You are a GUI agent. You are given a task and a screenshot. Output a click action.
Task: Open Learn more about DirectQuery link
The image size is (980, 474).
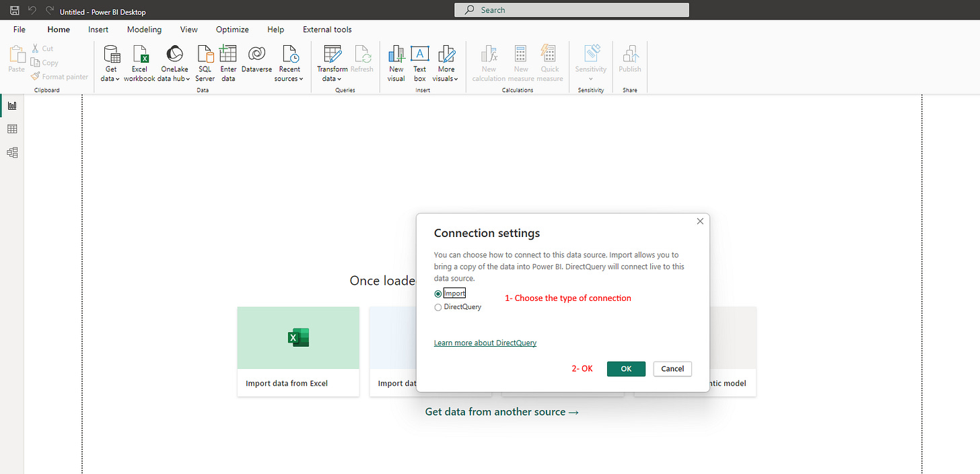[485, 343]
